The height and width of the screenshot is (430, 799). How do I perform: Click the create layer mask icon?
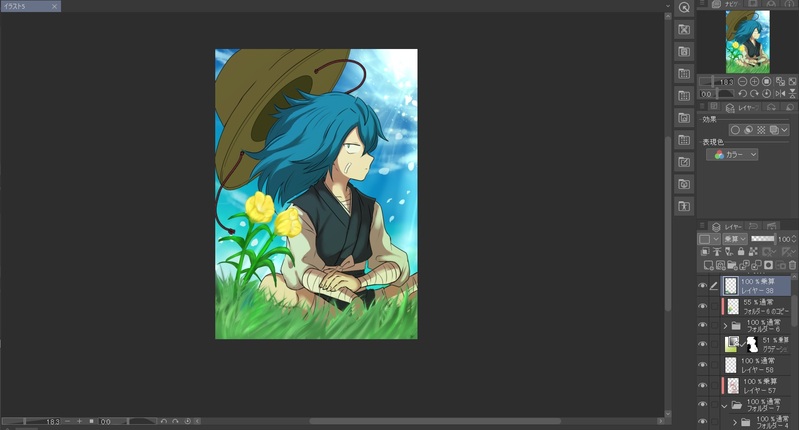[x=768, y=265]
